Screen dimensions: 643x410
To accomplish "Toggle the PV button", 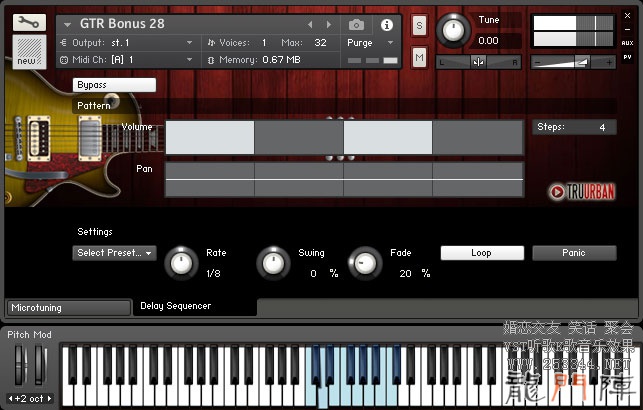I will (627, 57).
